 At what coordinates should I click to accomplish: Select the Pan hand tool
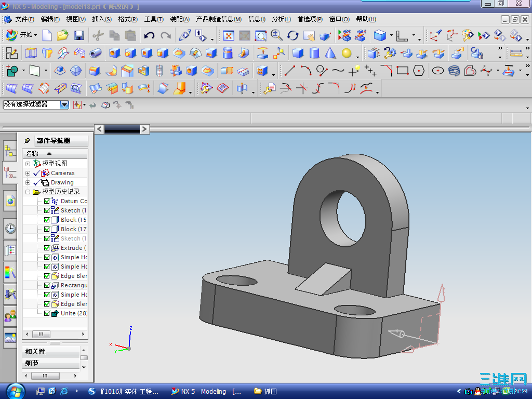[309, 35]
